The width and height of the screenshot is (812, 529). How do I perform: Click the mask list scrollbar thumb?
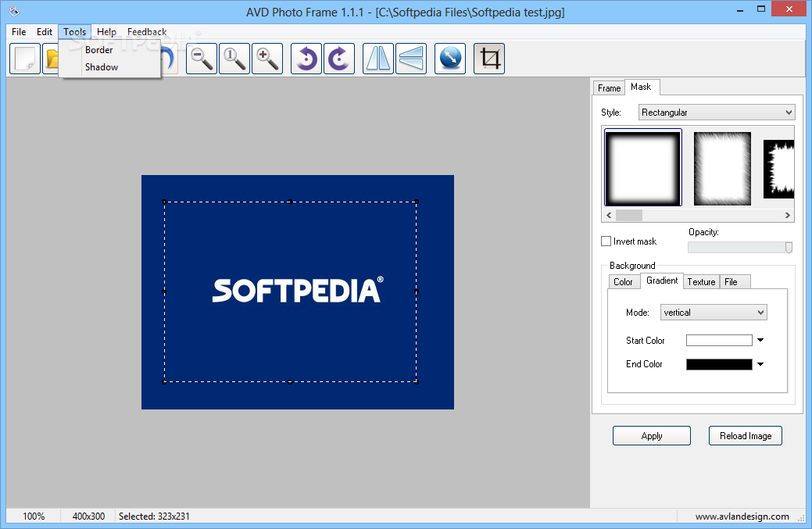tap(628, 216)
